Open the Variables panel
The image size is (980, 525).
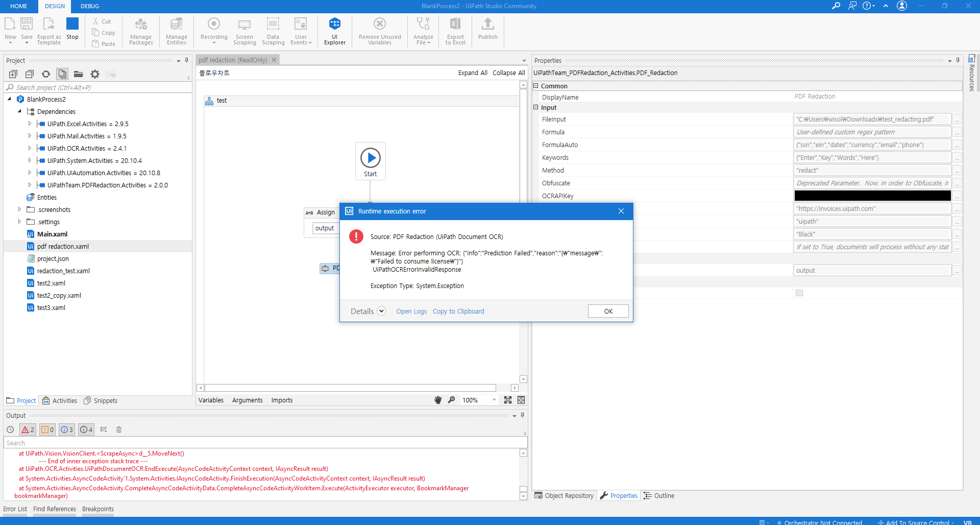pos(211,400)
